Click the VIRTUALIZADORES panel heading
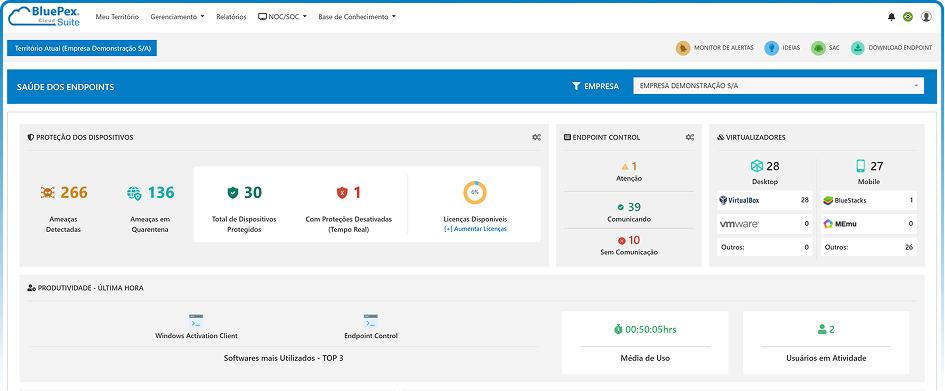Screen dimensions: 945x391 [x=756, y=137]
